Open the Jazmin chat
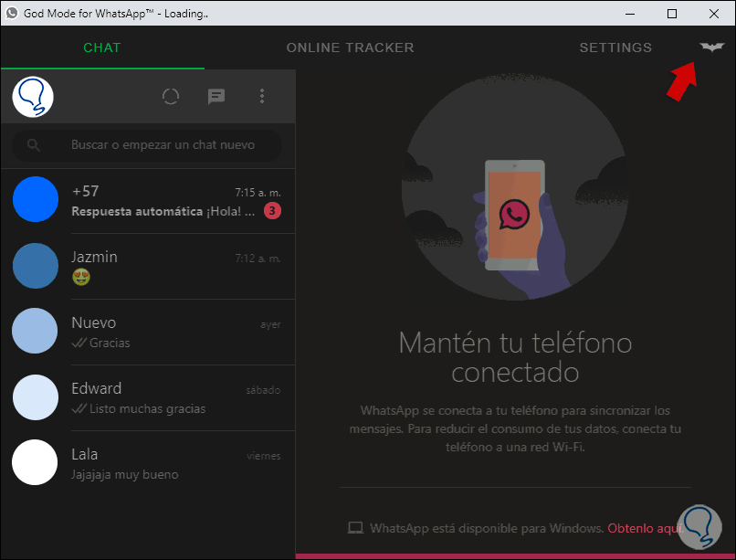736x560 pixels. coord(148,266)
